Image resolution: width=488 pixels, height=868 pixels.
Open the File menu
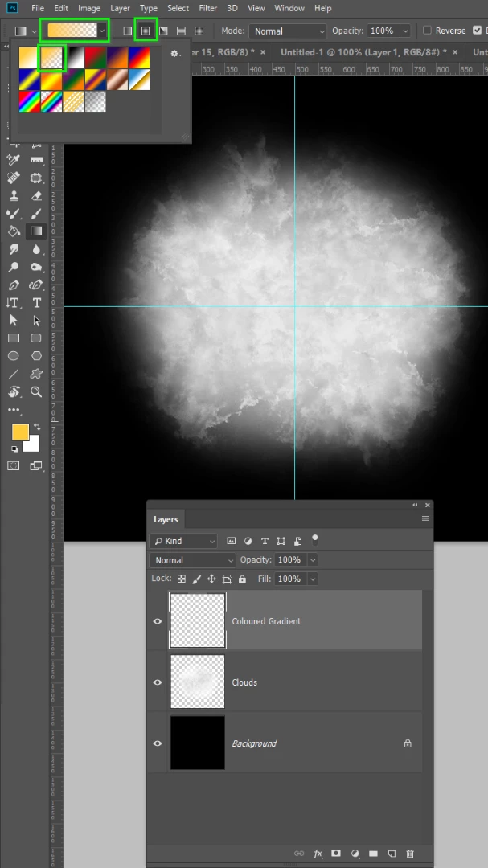tap(38, 8)
